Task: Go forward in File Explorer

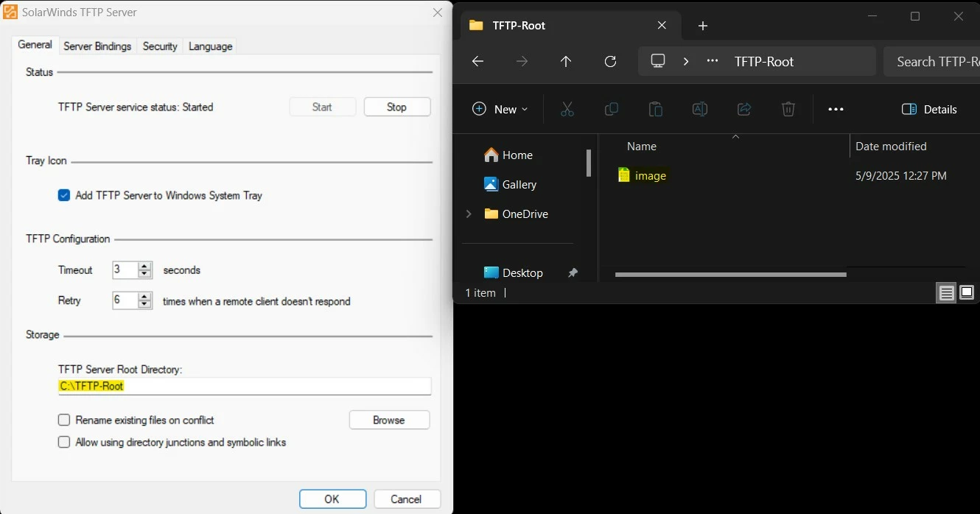Action: (x=522, y=62)
